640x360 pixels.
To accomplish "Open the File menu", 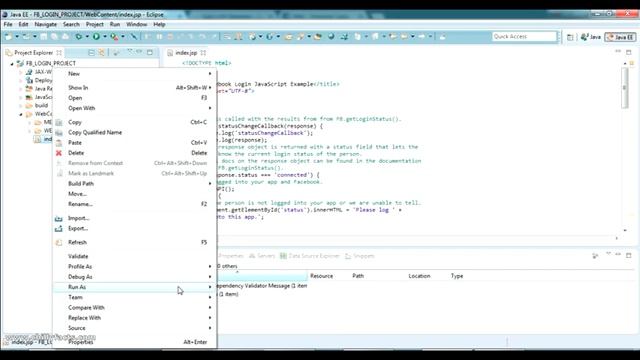I will point(8,24).
